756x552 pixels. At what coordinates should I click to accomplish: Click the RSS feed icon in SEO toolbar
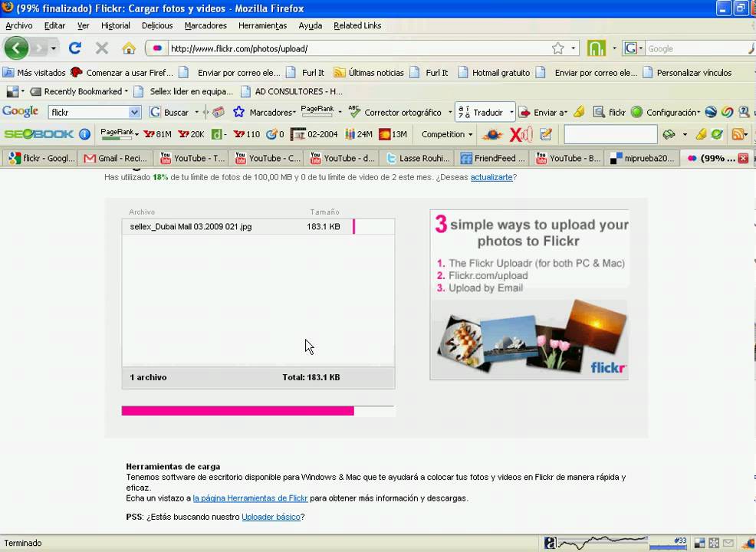(x=738, y=134)
